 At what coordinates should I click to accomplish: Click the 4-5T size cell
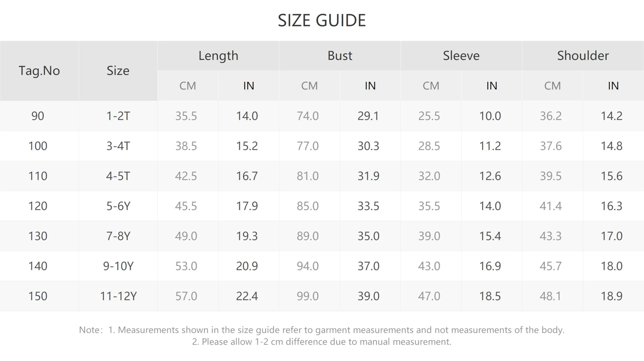click(x=118, y=176)
